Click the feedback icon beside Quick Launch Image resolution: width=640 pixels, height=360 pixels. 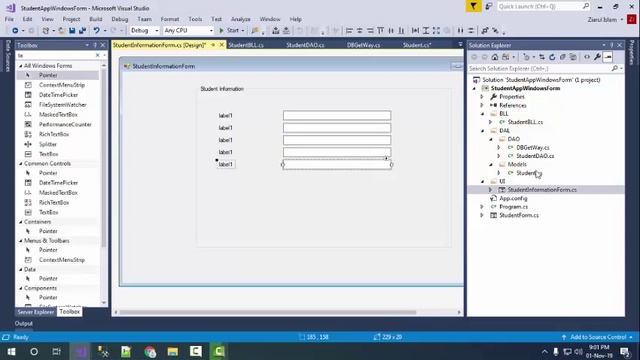(489, 6)
